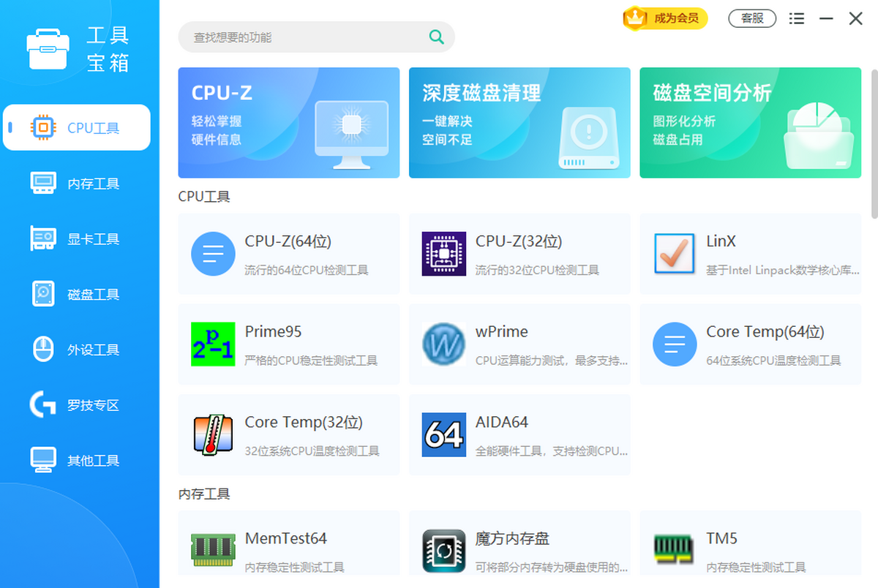
Task: Click the 内存工具 section heading
Action: pyautogui.click(x=204, y=494)
